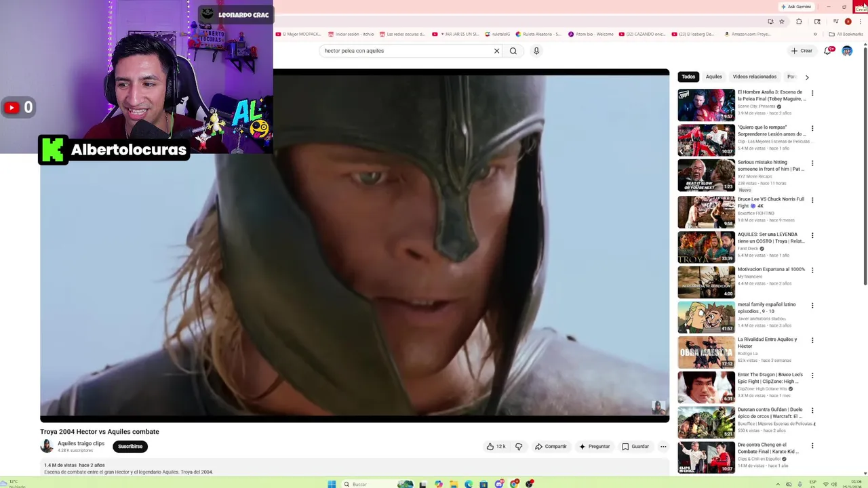Open options for Bruce Lee VS Chuck Norris video

[x=812, y=200]
